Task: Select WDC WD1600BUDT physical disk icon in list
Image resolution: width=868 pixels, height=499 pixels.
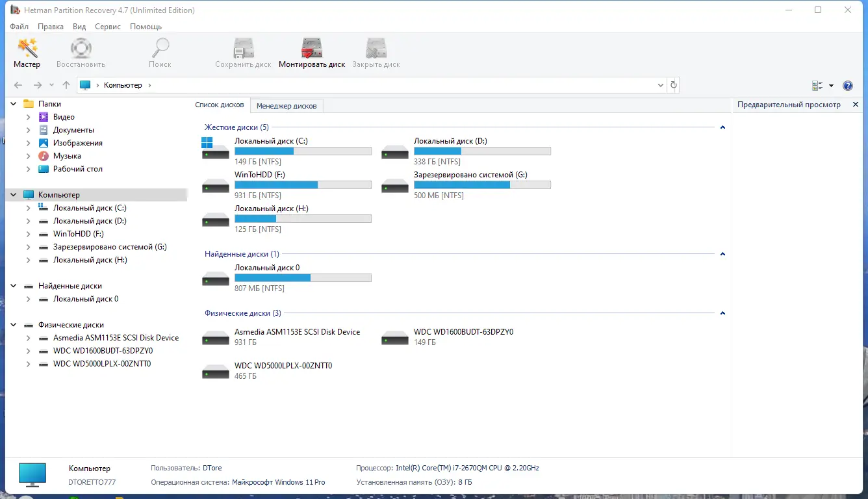Action: tap(395, 338)
